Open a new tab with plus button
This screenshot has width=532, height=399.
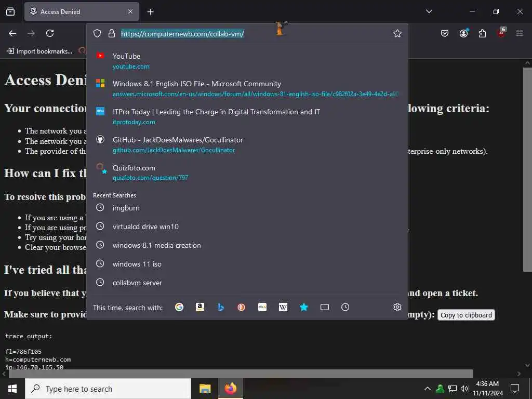151,12
